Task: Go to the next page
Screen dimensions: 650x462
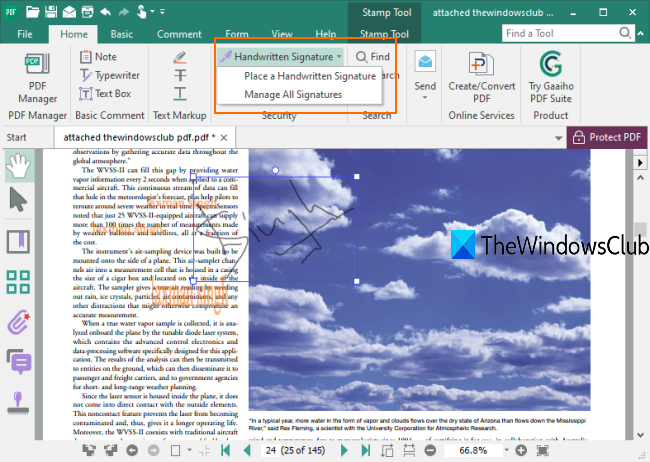Action: pos(344,450)
